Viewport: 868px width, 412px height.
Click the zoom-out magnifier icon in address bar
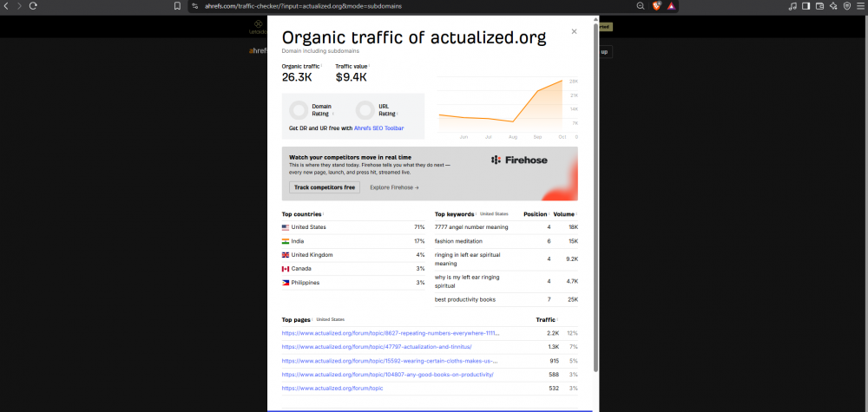pos(641,6)
